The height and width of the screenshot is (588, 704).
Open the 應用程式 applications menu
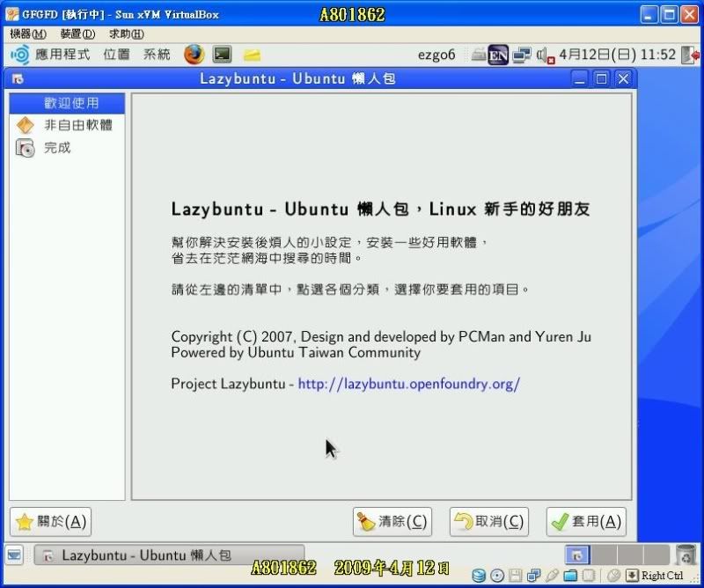(62, 55)
